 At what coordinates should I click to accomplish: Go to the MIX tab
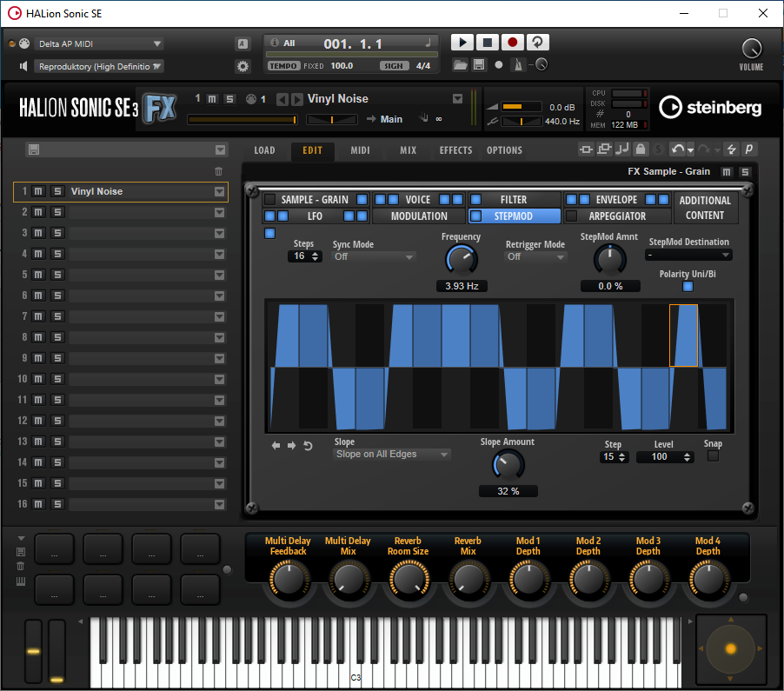tap(408, 150)
